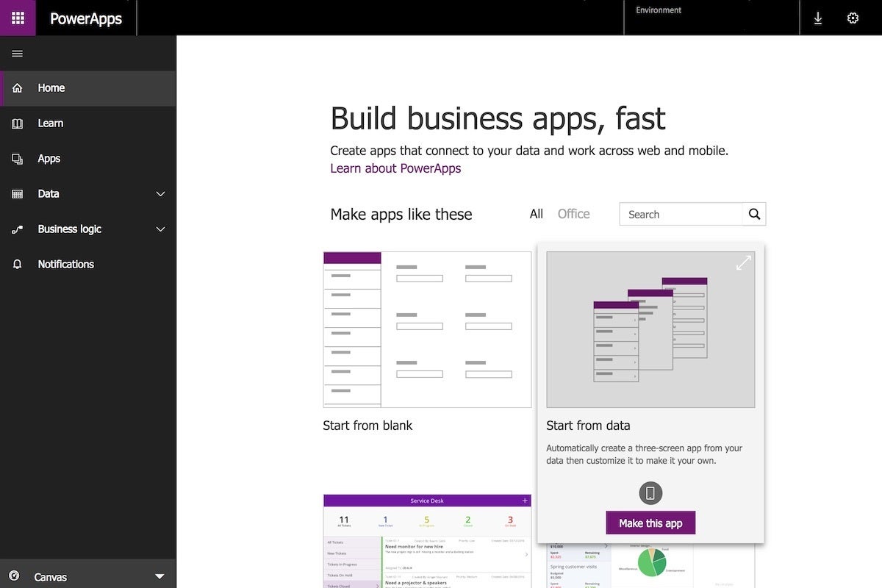Open the budget pie chart template

click(650, 565)
